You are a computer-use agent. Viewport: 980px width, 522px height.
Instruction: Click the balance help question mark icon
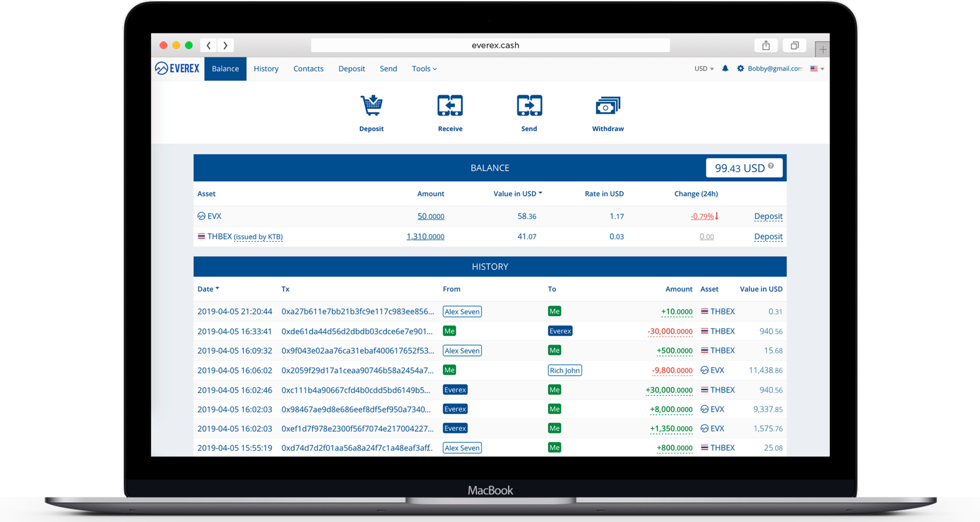(x=771, y=166)
